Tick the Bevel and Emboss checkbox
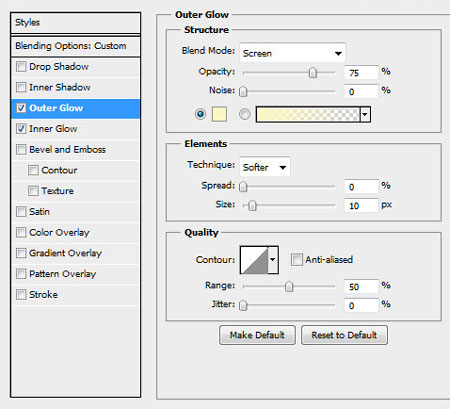 coord(21,149)
